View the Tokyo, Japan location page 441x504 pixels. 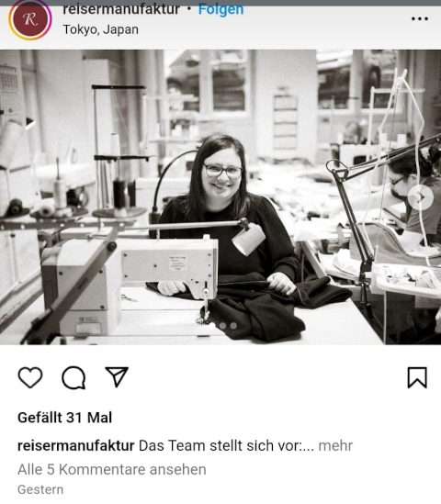click(101, 29)
